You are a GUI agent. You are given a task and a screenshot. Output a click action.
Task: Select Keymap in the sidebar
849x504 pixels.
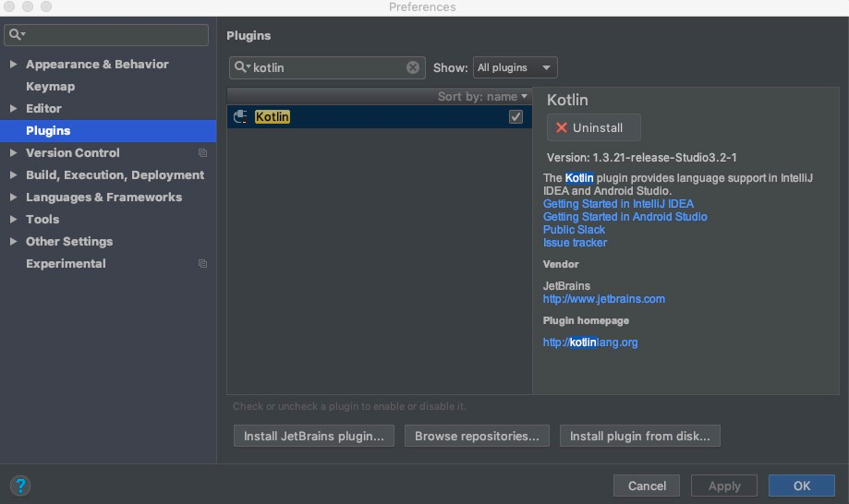click(51, 87)
